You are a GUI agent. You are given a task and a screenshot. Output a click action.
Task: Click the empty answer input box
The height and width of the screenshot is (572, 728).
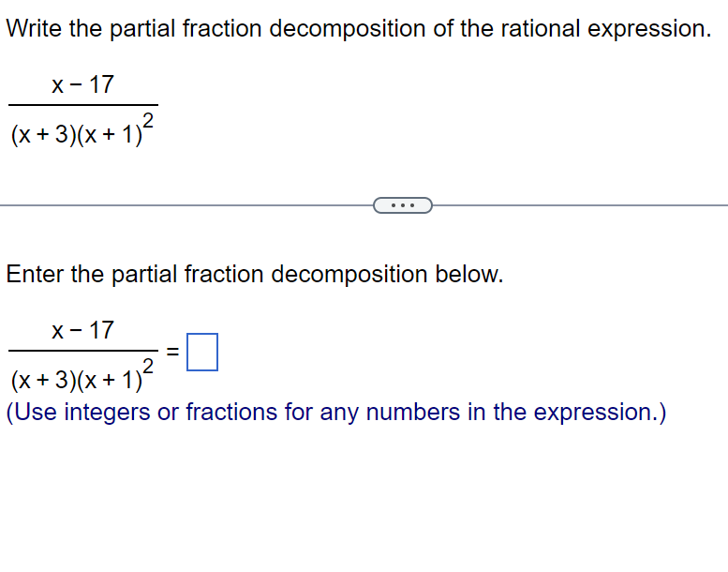202,353
